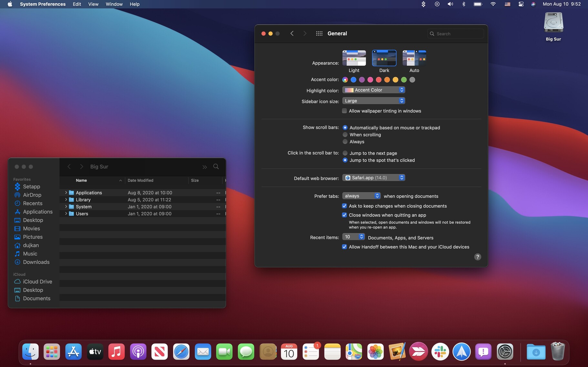Viewport: 588px width, 367px height.
Task: Open AirDrop in the Finder sidebar
Action: tap(32, 195)
